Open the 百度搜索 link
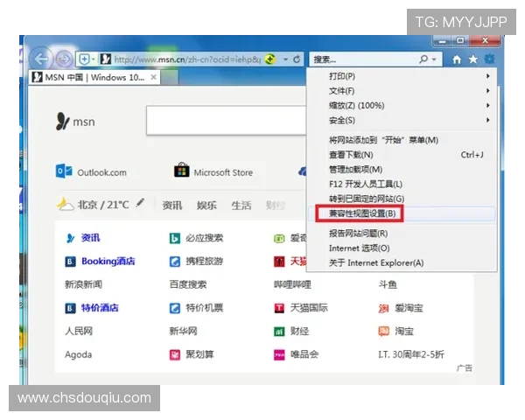525x420 pixels. click(x=188, y=284)
